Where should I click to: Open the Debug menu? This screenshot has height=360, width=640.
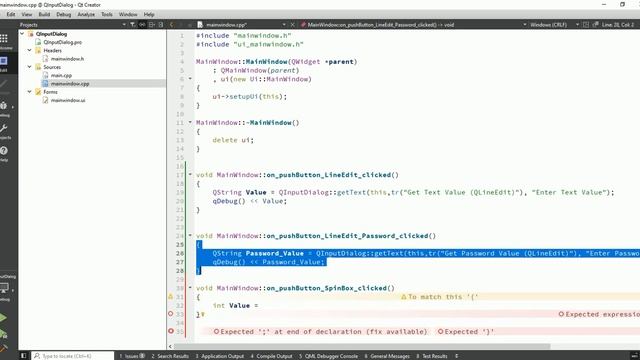click(63, 14)
